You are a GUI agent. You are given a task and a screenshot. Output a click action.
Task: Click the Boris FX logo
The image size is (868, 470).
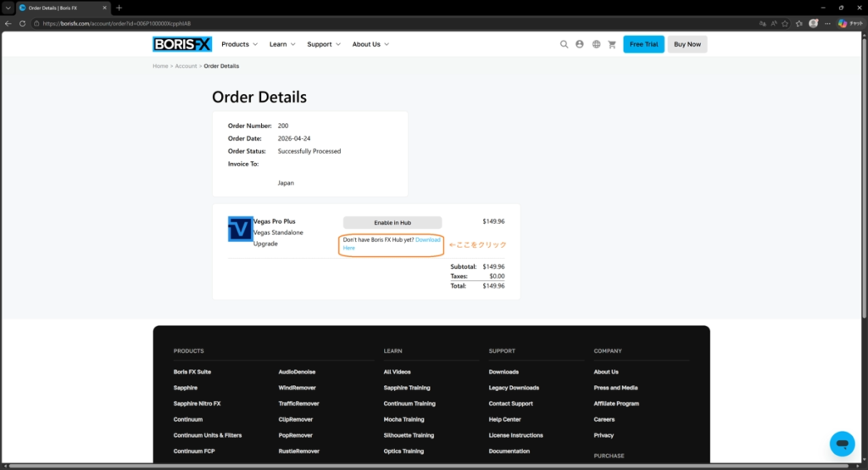coord(181,44)
